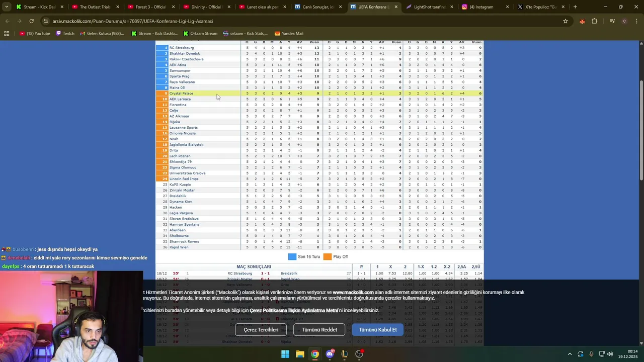This screenshot has width=644, height=362.
Task: Open OBS Studio taskbar icon
Action: point(359,354)
